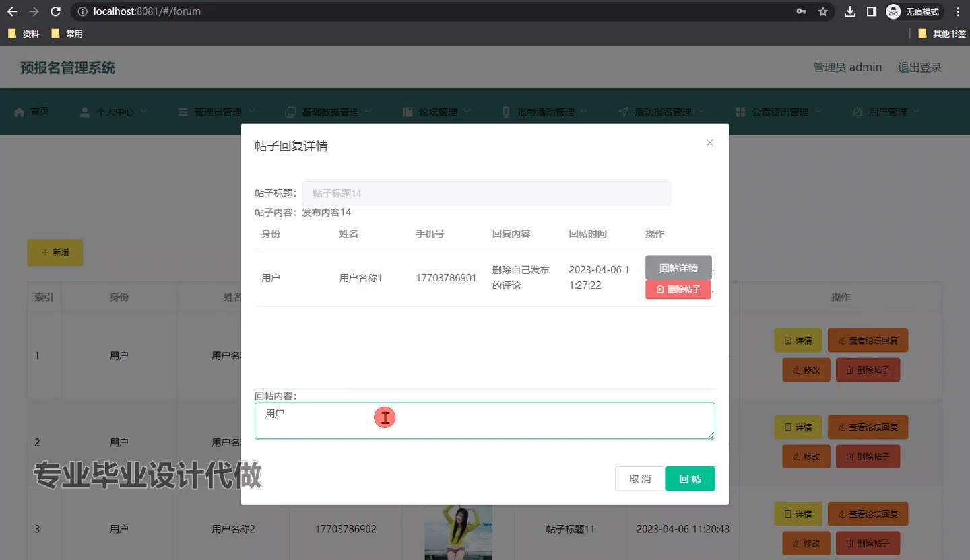Open the 常用 bookmarks folder
The image size is (970, 560).
click(x=67, y=34)
